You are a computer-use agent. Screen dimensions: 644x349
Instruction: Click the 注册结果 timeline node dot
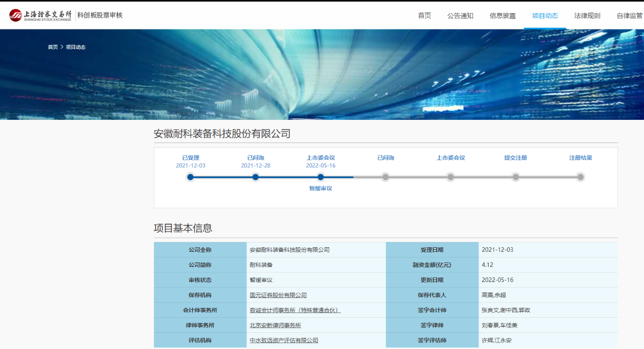point(581,177)
